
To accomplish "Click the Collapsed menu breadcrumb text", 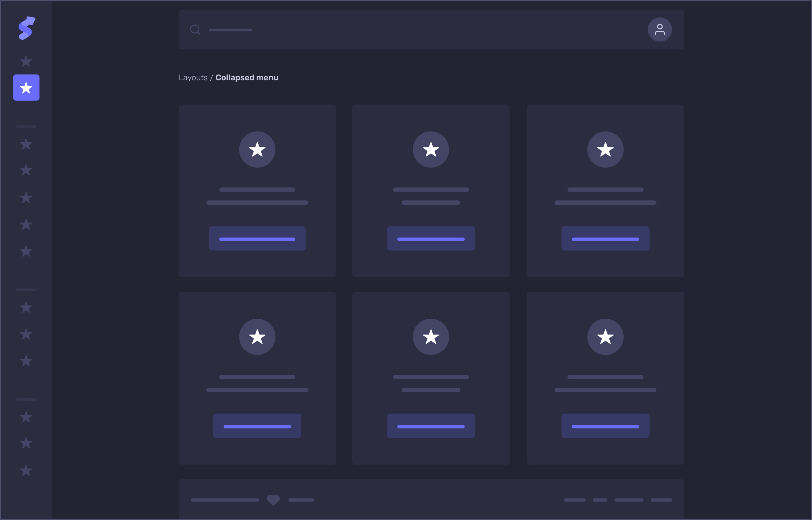I will pos(247,78).
